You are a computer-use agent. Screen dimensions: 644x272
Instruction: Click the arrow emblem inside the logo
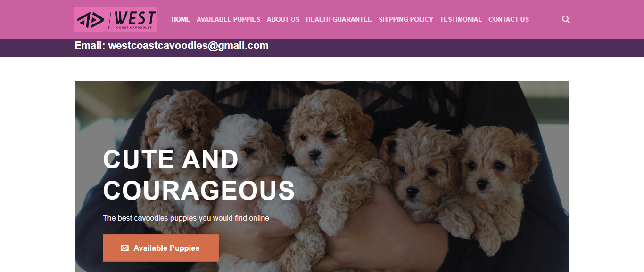click(91, 20)
